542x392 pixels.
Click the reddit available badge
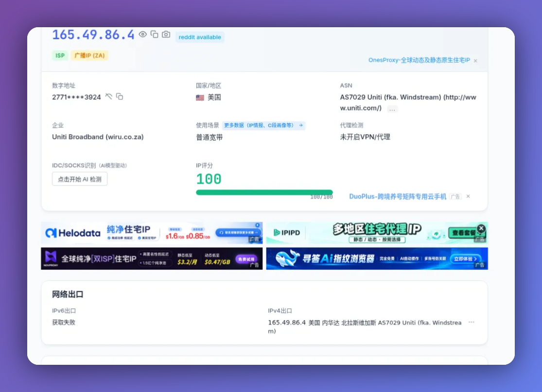point(200,37)
